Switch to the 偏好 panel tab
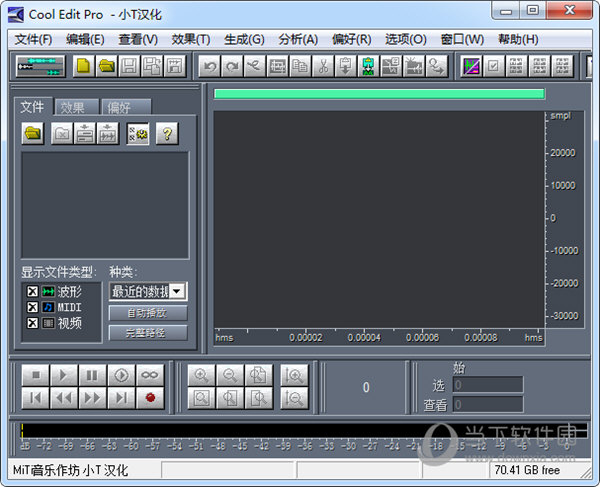 tap(126, 107)
